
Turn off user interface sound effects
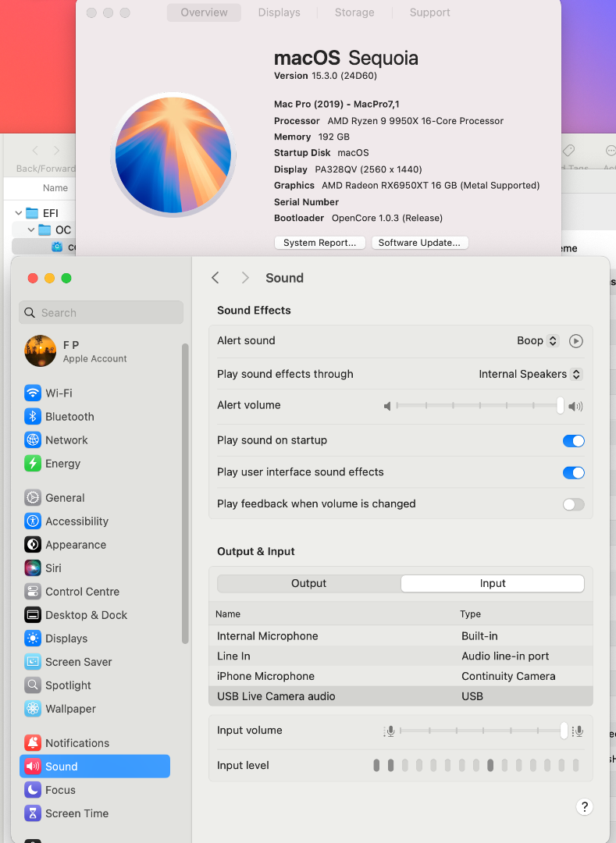573,472
